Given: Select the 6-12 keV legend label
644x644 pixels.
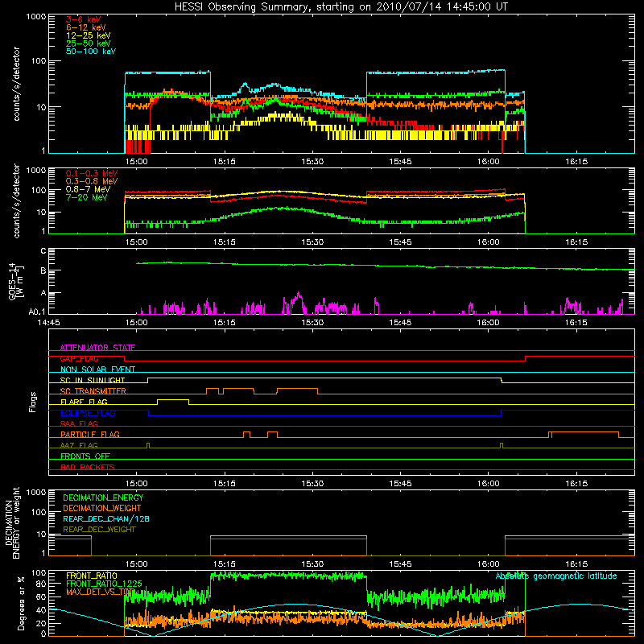Looking at the screenshot, I should [x=85, y=27].
